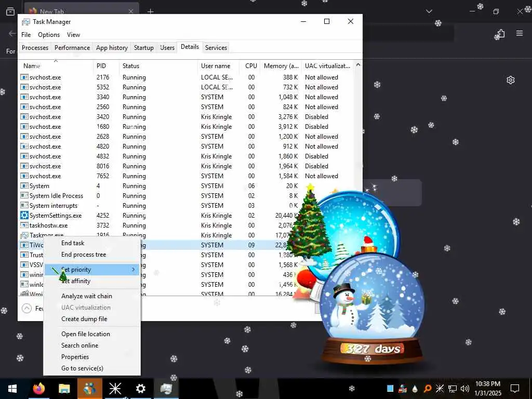Viewport: 532px width, 399px height.
Task: Choose Search online
Action: coord(92,345)
